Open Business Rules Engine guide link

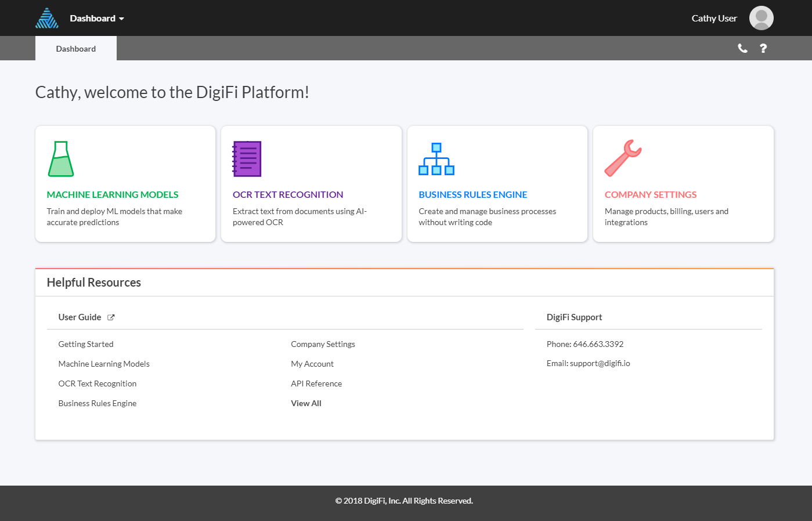point(98,403)
